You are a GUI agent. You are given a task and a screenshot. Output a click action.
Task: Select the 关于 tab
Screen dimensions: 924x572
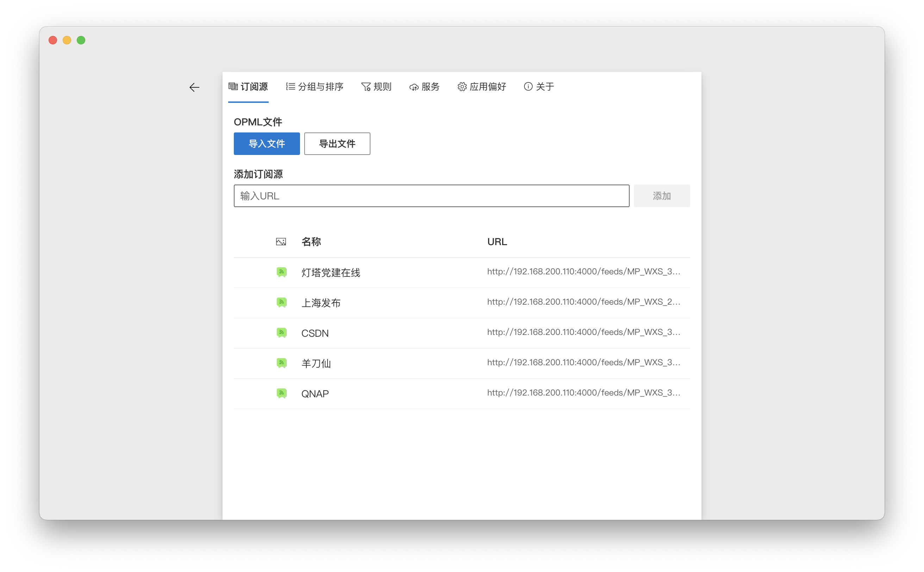pos(539,87)
